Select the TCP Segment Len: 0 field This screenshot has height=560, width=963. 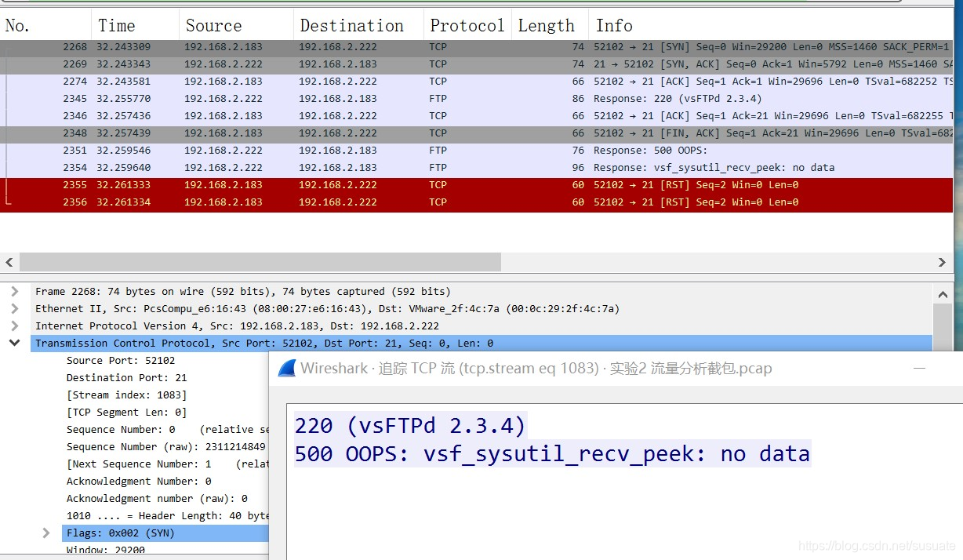click(126, 412)
